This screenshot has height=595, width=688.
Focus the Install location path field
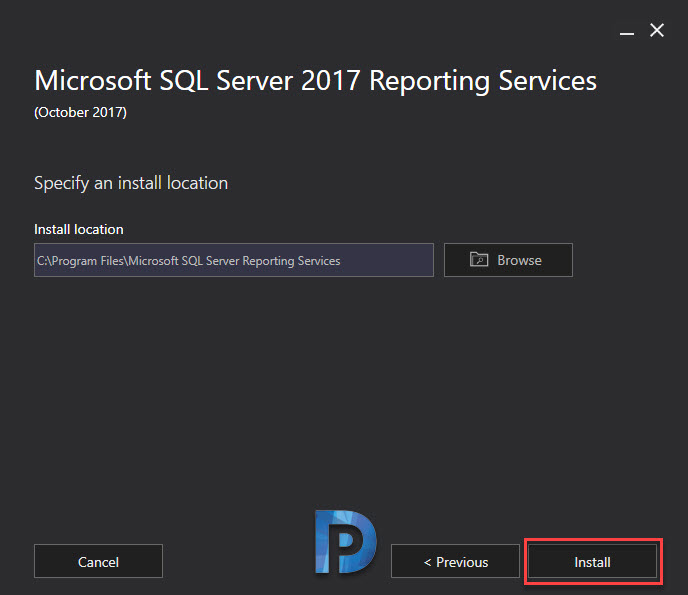click(234, 260)
